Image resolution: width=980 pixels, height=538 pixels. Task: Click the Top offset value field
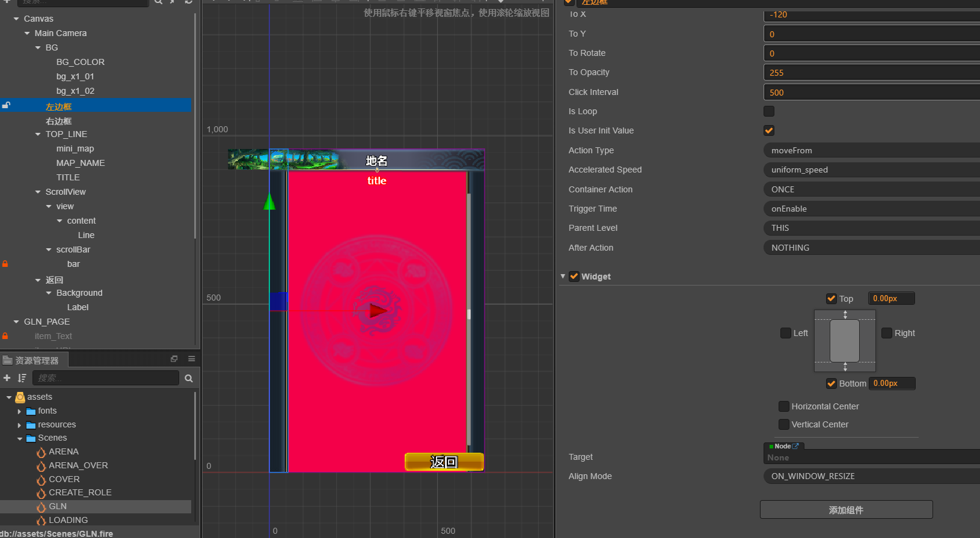coord(892,299)
